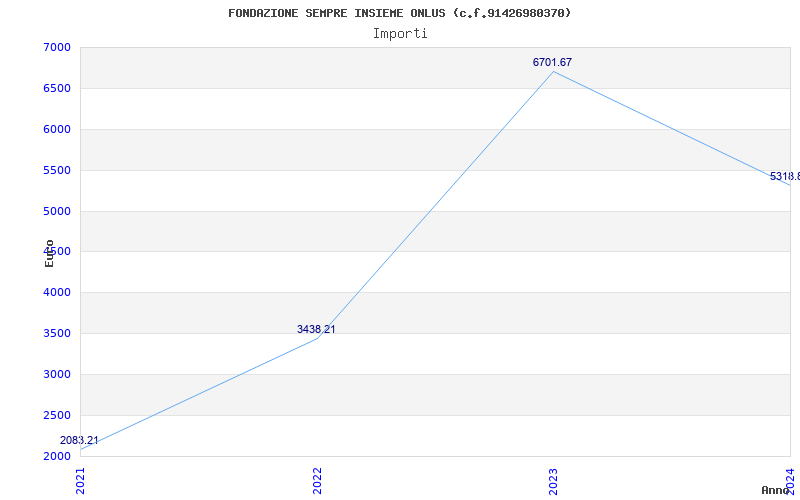Select the 2083.21 data label
Image resolution: width=800 pixels, height=500 pixels.
79,440
